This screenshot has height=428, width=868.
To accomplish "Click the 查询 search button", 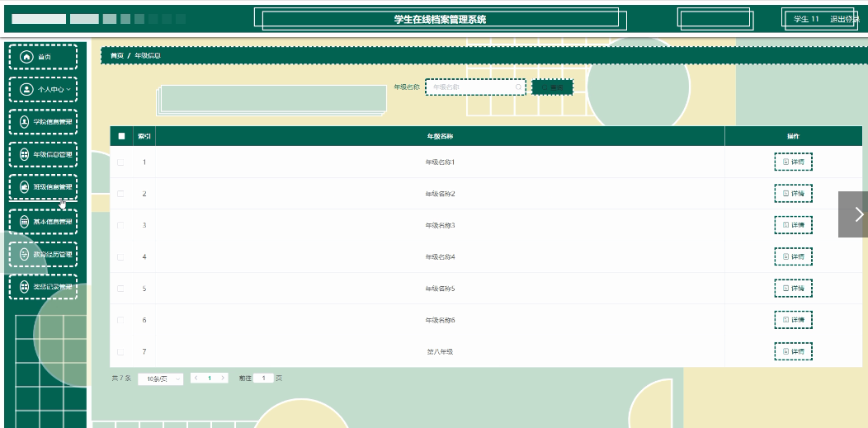I will [552, 87].
